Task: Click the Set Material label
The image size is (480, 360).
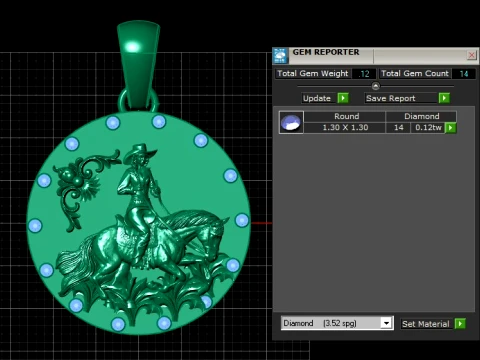Action: 426,324
